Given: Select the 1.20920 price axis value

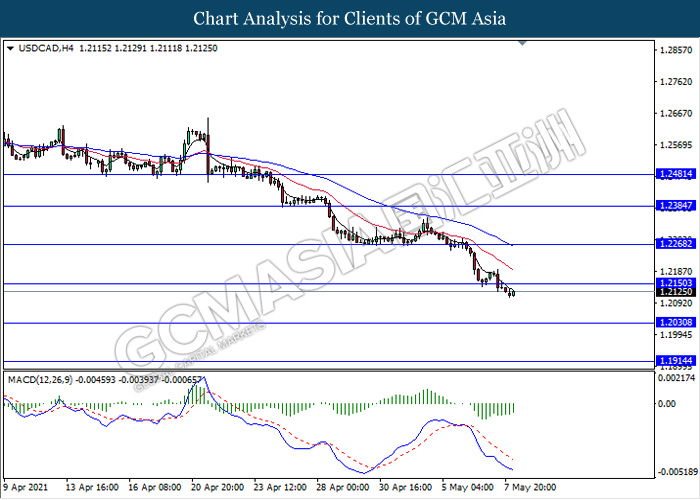Looking at the screenshot, I should tap(676, 303).
